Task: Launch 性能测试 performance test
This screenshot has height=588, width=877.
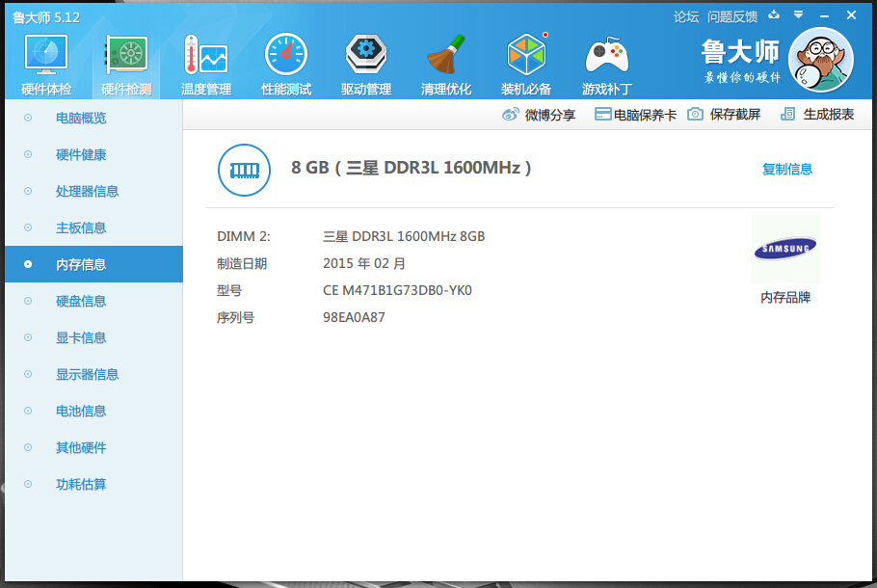Action: (x=286, y=55)
